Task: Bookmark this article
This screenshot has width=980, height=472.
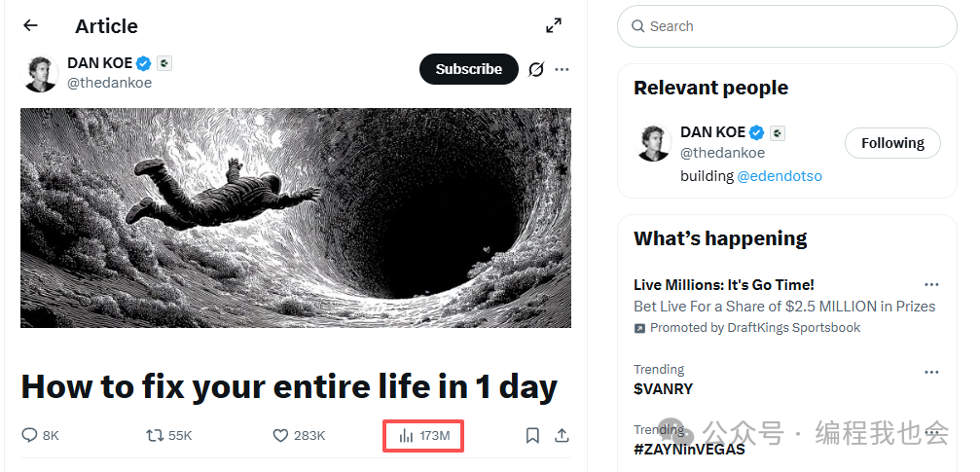Action: tap(532, 435)
